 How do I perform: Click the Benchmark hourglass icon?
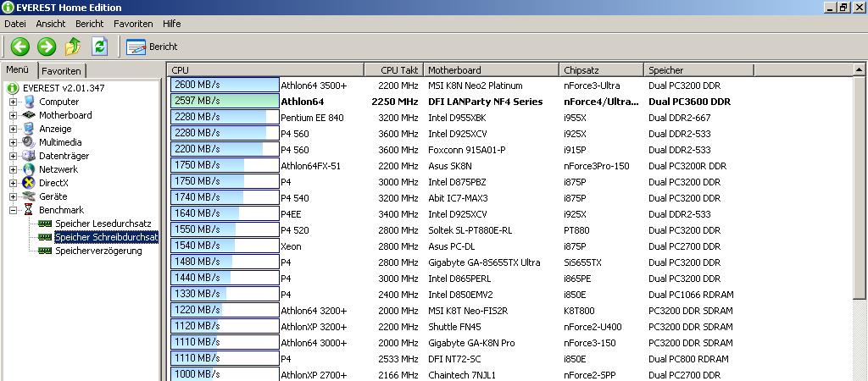[x=29, y=210]
